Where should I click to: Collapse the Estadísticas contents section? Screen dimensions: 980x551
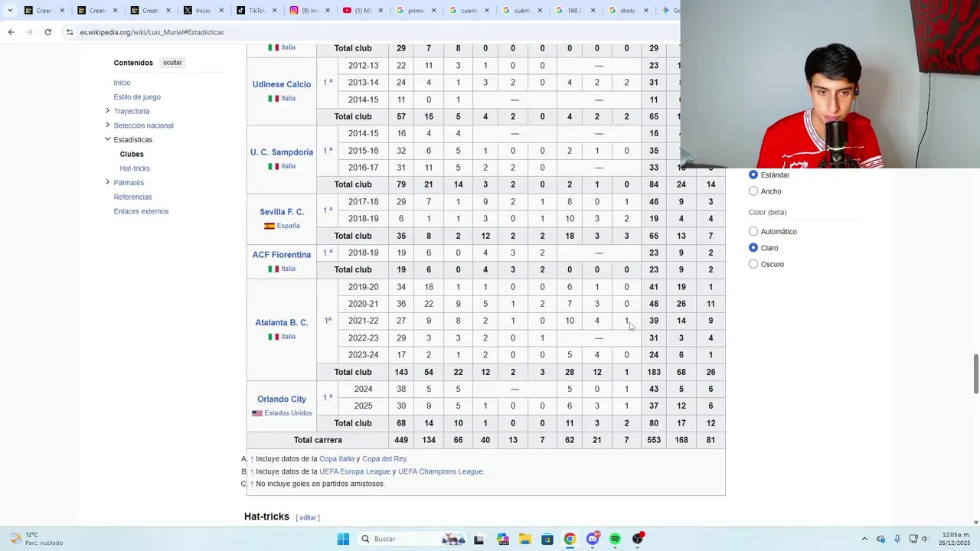(x=107, y=139)
